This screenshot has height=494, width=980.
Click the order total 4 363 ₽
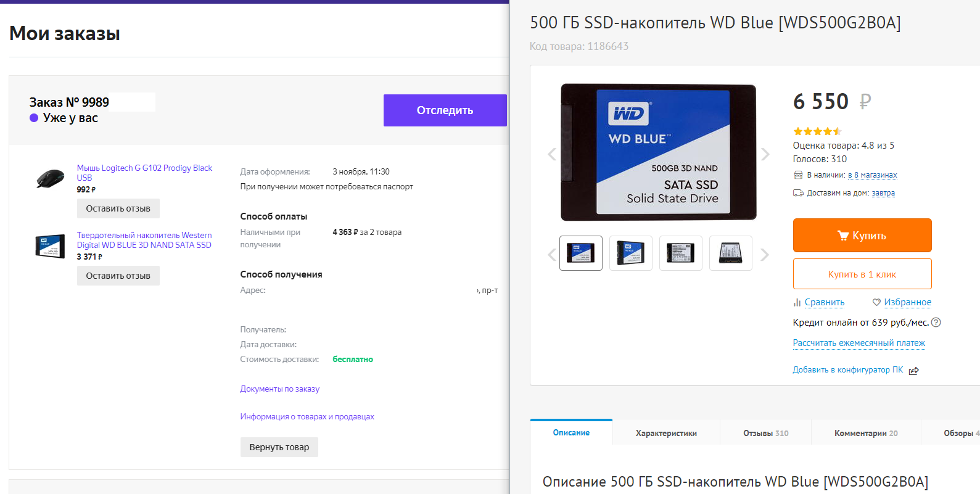point(345,233)
